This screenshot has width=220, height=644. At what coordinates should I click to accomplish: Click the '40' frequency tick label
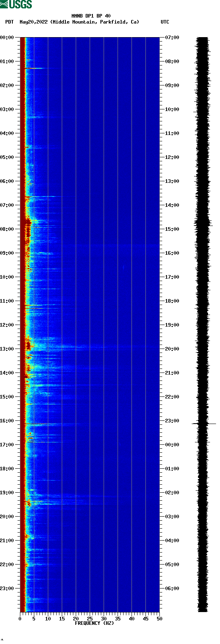point(132,619)
